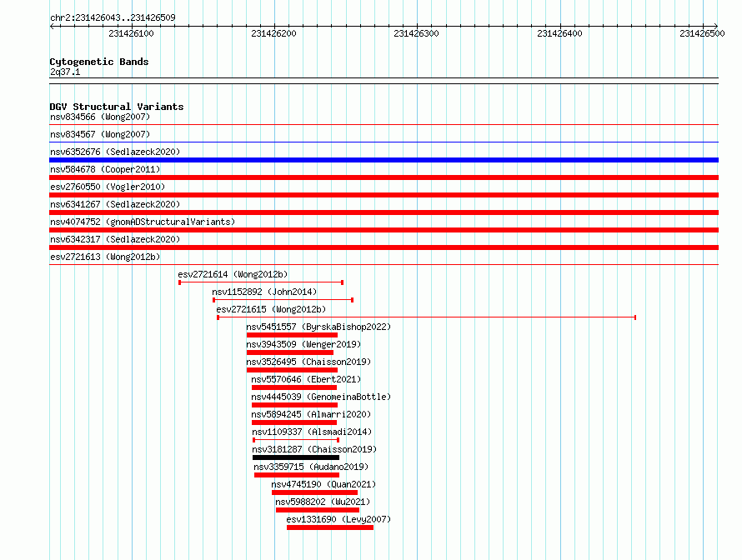Click the thin span glyph of nsv1109337
Viewport: 742px width, 560px height.
(296, 440)
